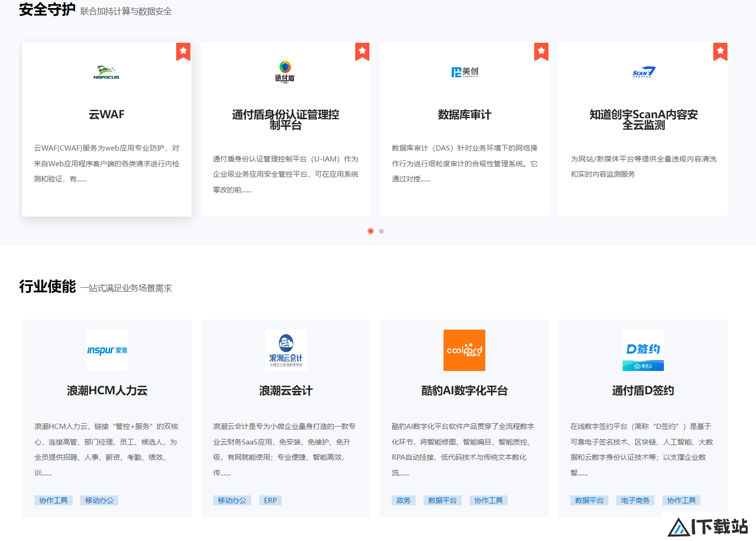This screenshot has width=756, height=541.
Task: Click the 政务 tag on 酷豹AI card
Action: click(404, 500)
